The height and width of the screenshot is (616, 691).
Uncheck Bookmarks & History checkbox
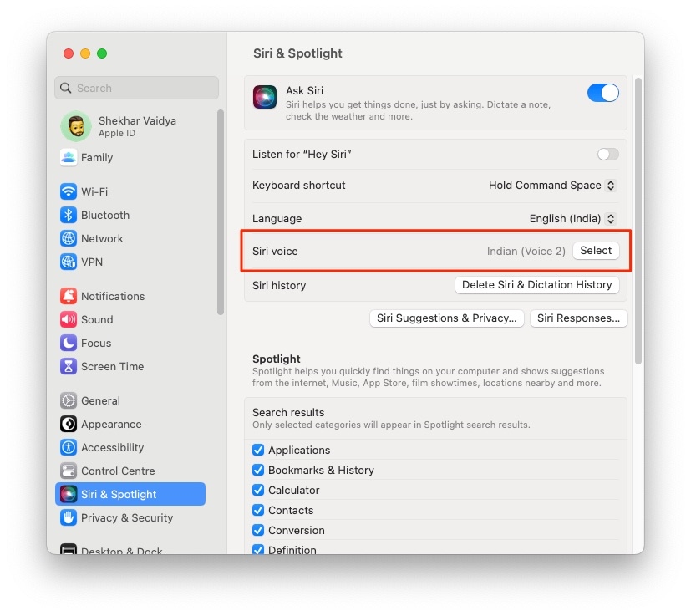pos(258,470)
